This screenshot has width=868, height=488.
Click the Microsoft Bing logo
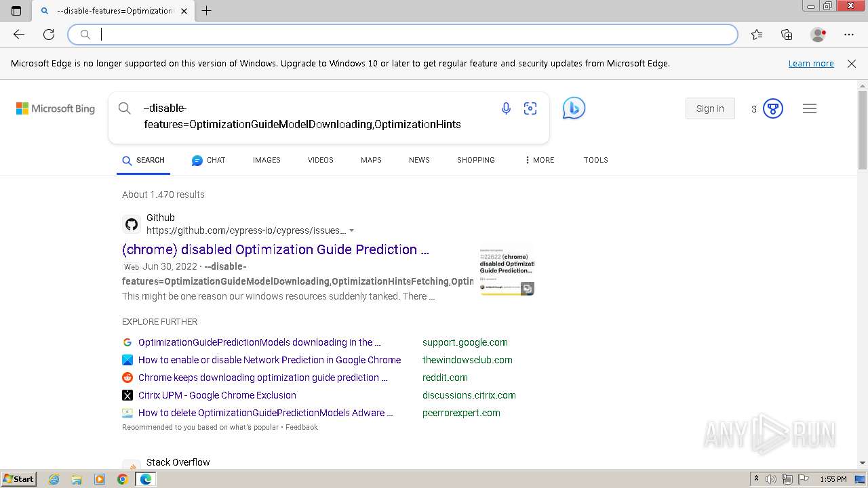(x=56, y=108)
